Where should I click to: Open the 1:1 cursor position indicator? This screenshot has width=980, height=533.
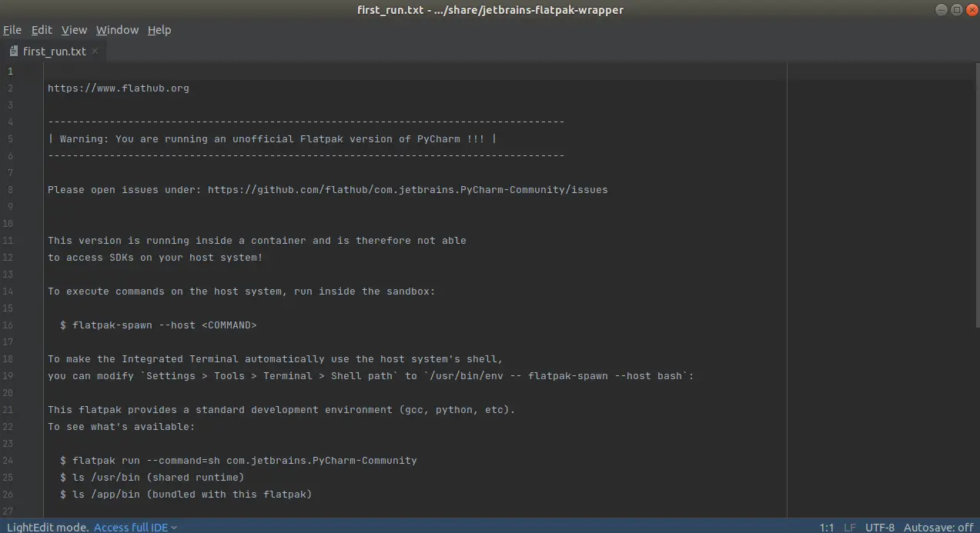[827, 528]
